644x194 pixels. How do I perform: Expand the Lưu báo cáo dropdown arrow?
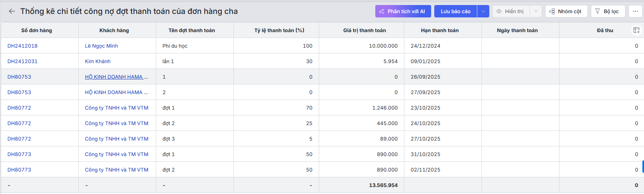click(x=483, y=11)
